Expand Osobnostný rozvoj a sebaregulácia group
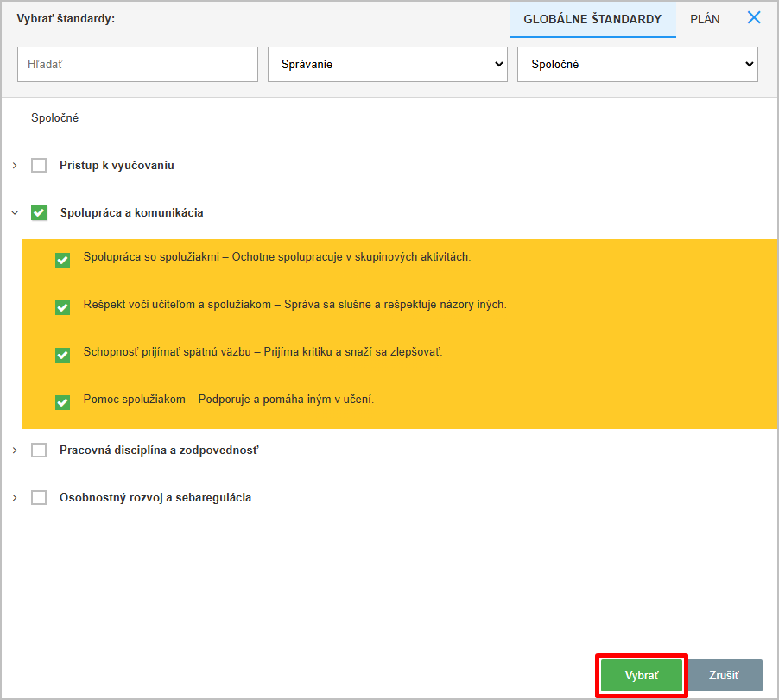 point(15,497)
